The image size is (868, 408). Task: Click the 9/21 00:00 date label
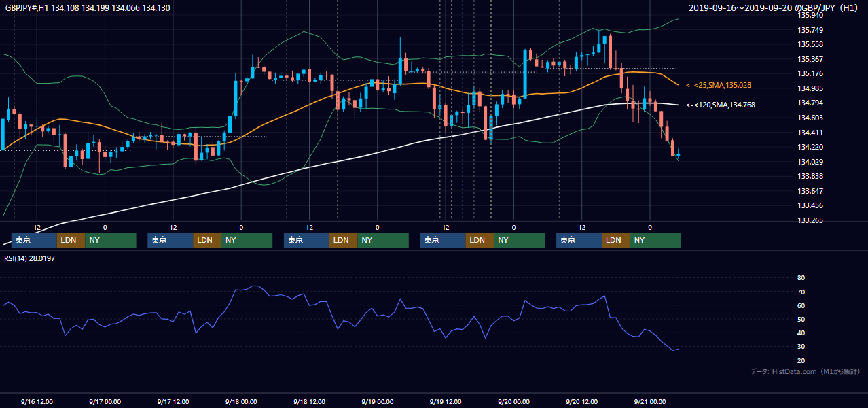point(650,401)
